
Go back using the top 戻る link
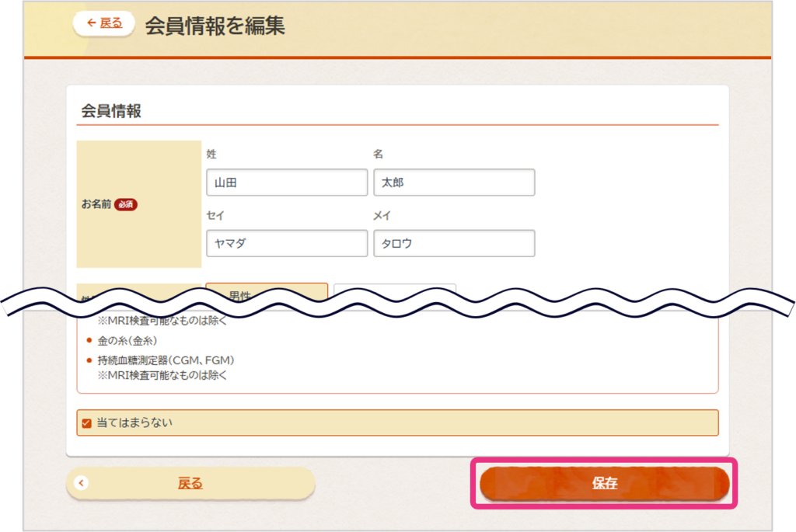pos(104,23)
